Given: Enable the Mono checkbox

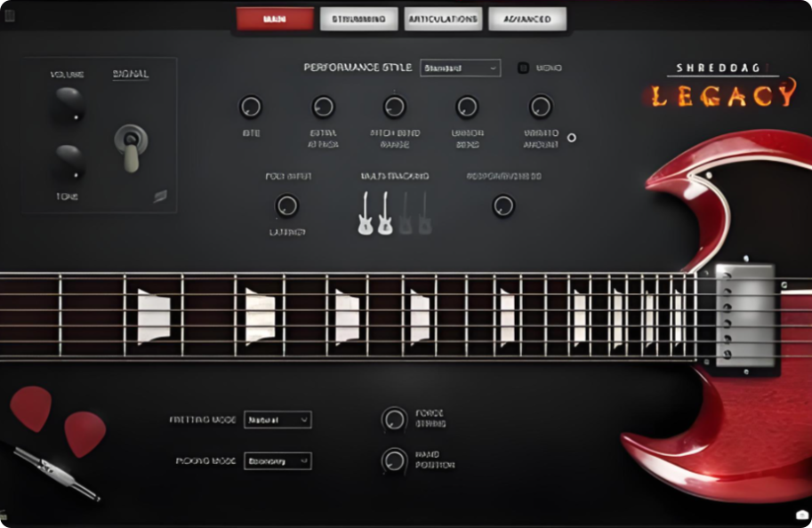Looking at the screenshot, I should point(523,68).
